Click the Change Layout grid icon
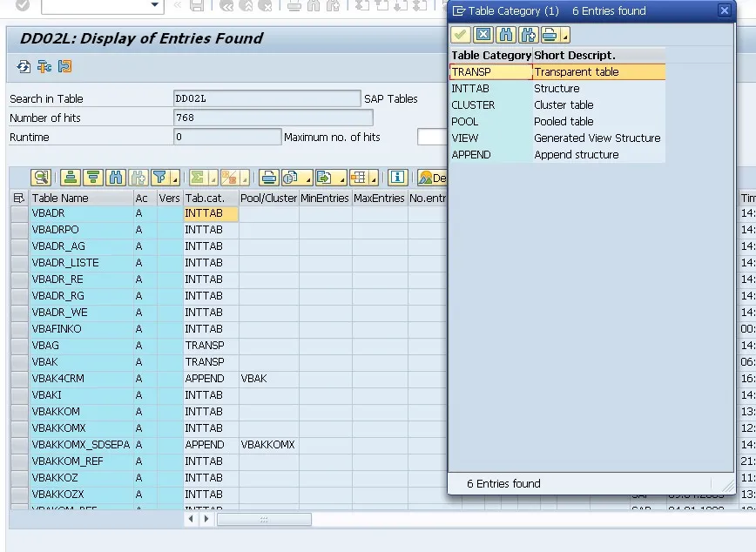 click(x=359, y=178)
